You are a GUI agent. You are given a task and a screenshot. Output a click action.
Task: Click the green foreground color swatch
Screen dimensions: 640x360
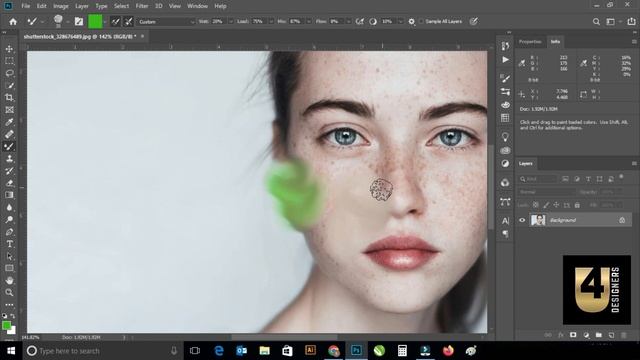coord(6,325)
